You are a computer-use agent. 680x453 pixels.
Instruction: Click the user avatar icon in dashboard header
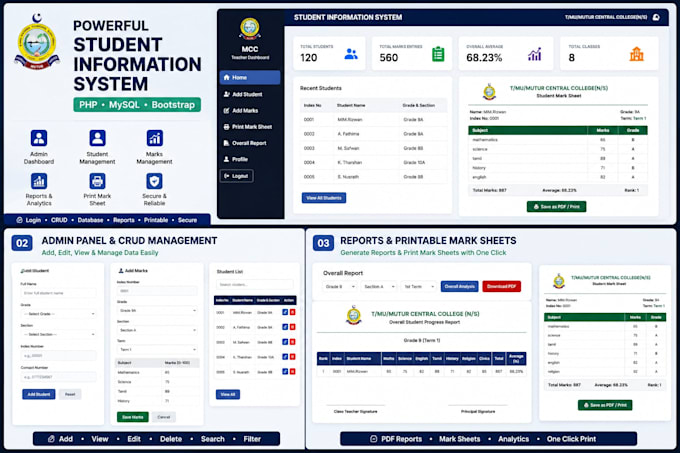click(656, 17)
